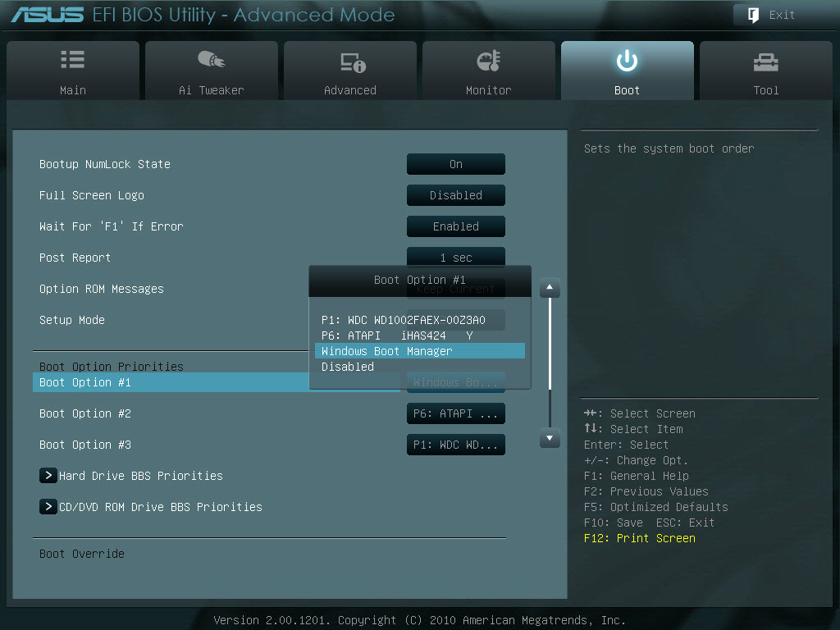This screenshot has width=840, height=630.
Task: Click the scroll down arrow button
Action: [x=550, y=438]
